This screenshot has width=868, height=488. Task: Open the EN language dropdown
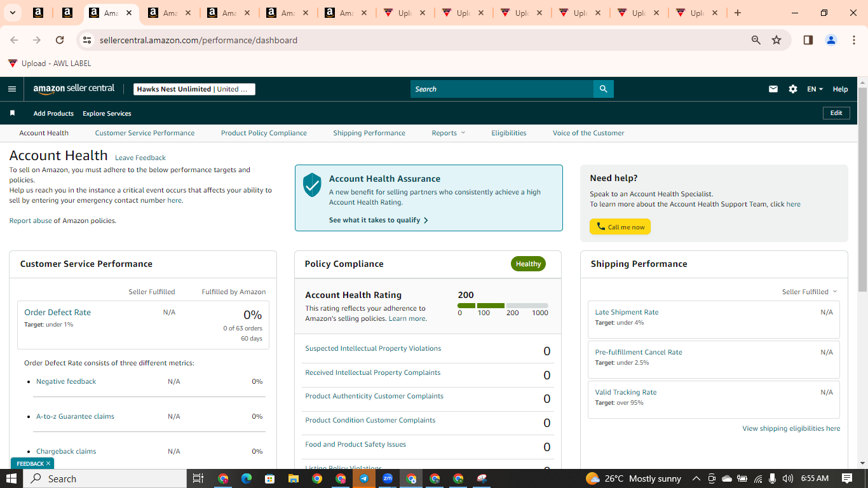[x=815, y=89]
